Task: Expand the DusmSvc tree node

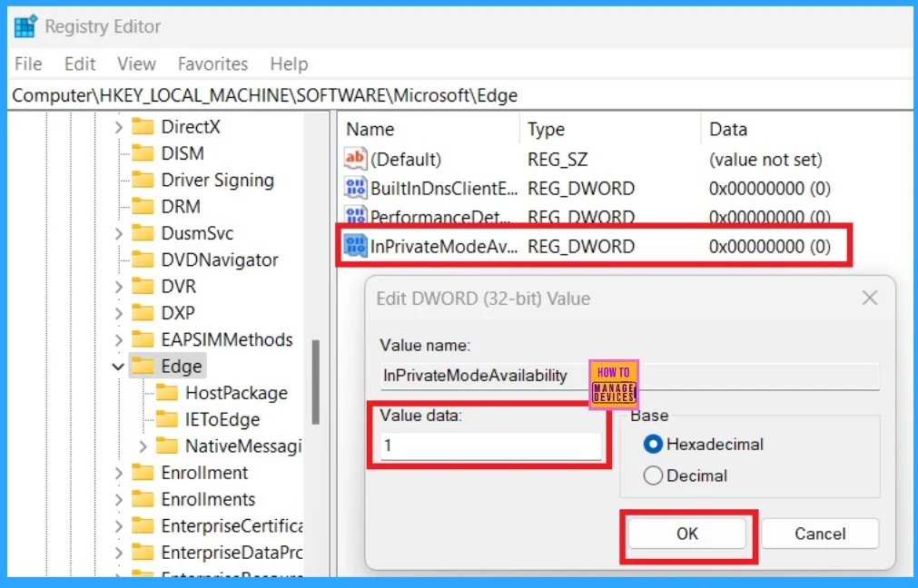Action: pos(118,233)
